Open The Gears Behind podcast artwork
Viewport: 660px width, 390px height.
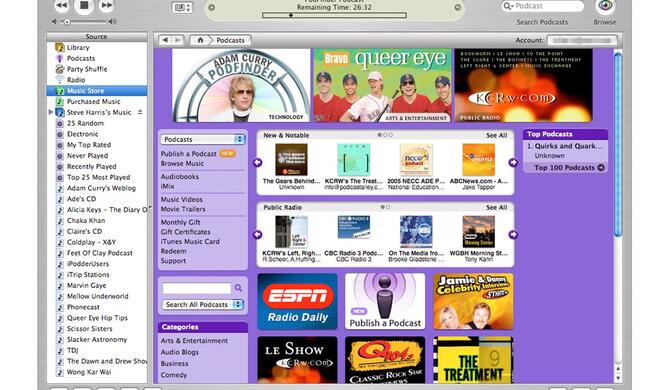291,160
